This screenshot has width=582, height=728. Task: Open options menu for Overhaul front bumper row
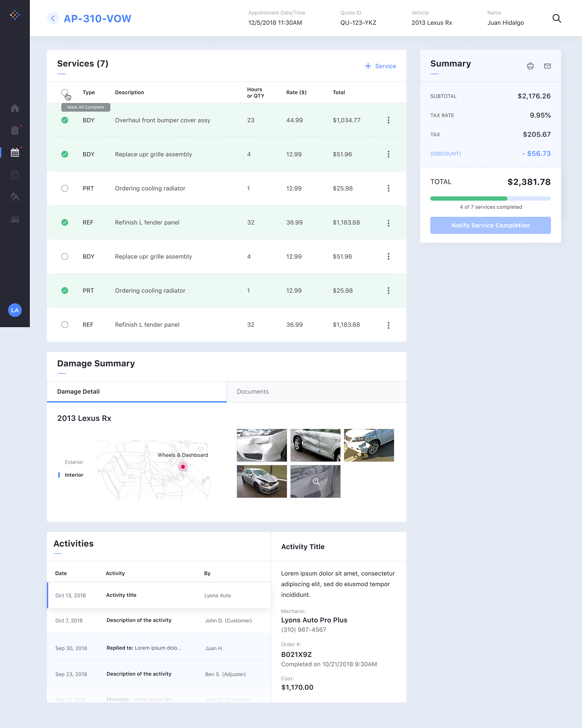click(x=388, y=120)
